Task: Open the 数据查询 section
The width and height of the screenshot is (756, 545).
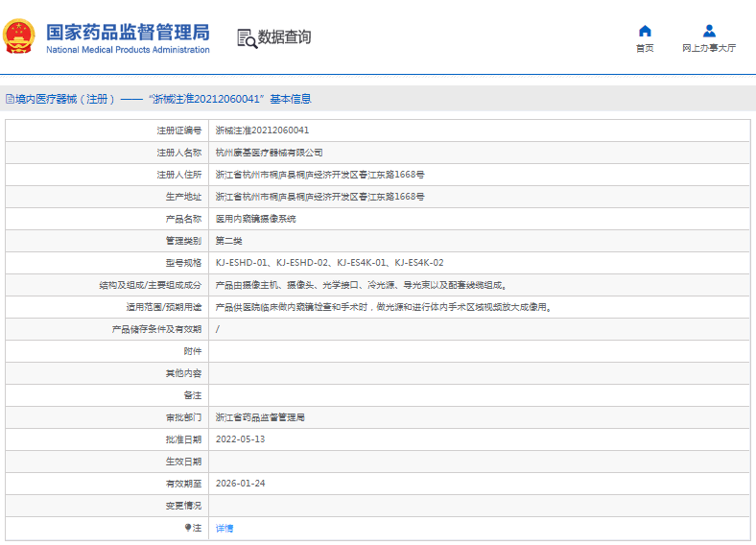Action: 284,37
